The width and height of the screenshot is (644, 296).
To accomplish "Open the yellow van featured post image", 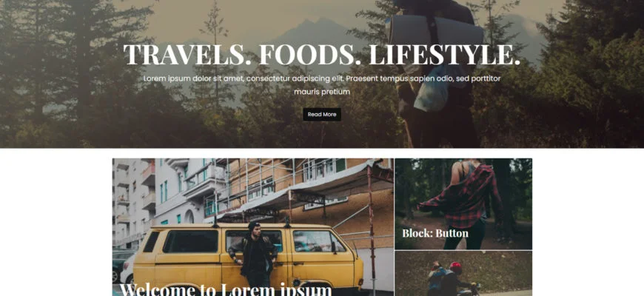I will click(253, 227).
